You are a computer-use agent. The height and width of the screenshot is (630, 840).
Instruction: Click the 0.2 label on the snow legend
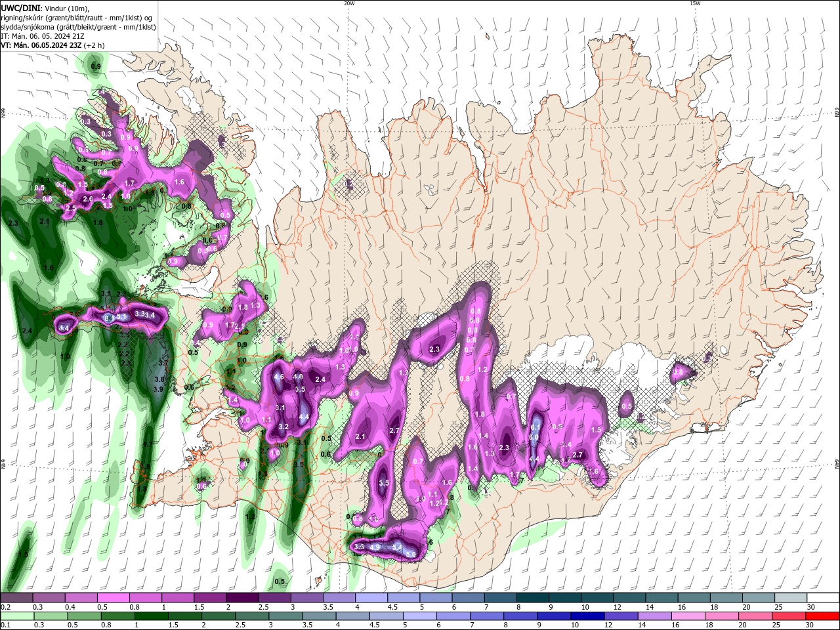(x=5, y=608)
